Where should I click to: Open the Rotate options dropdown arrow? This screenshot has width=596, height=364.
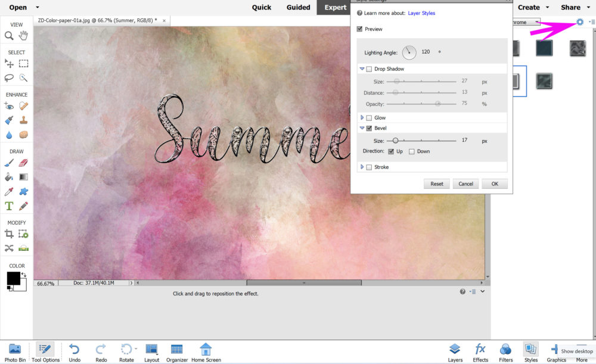coord(136,349)
